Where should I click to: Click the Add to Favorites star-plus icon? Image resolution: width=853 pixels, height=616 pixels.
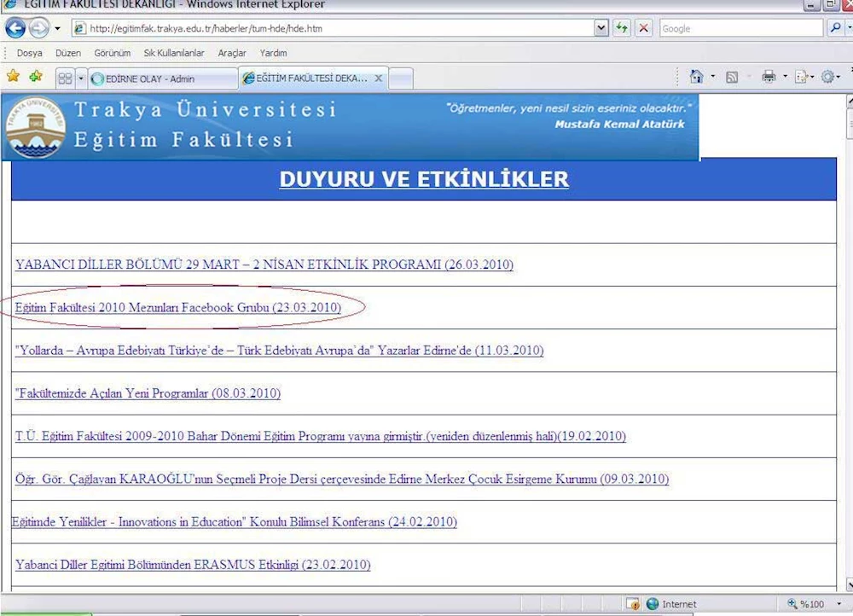35,78
